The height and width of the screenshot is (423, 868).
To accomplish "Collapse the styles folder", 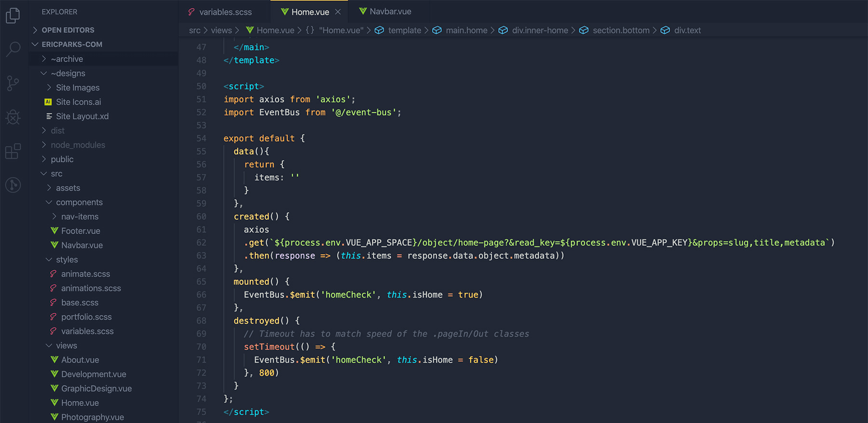I will 49,260.
